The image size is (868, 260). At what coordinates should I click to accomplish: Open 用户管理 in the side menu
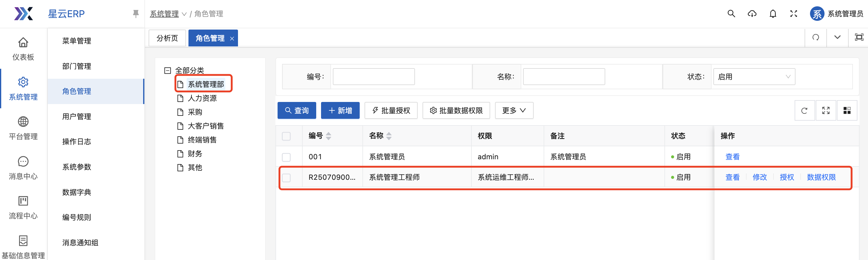coord(76,116)
